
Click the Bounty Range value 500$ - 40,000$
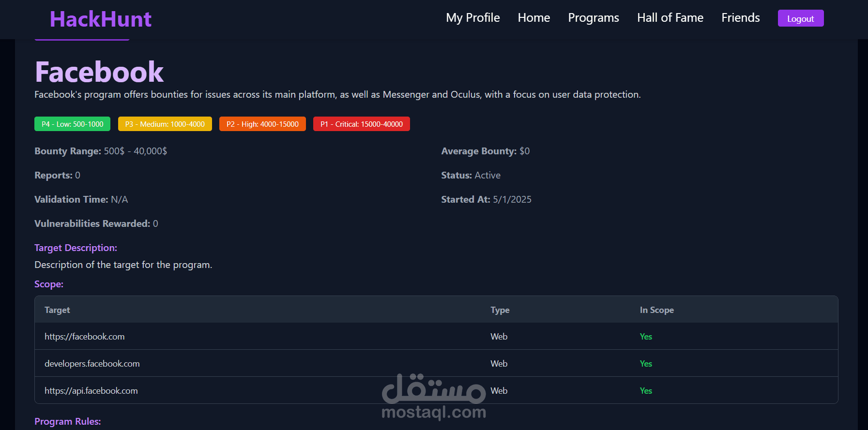pos(136,151)
